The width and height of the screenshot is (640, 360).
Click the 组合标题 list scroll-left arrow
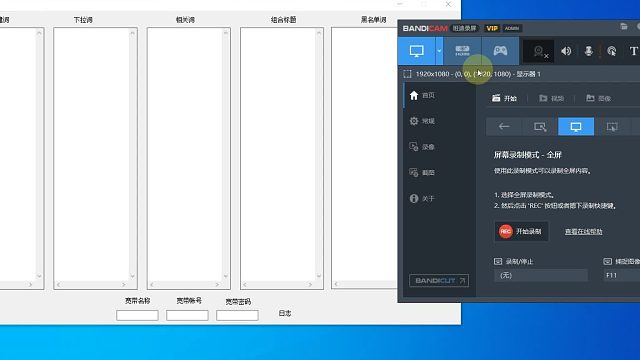click(x=245, y=284)
